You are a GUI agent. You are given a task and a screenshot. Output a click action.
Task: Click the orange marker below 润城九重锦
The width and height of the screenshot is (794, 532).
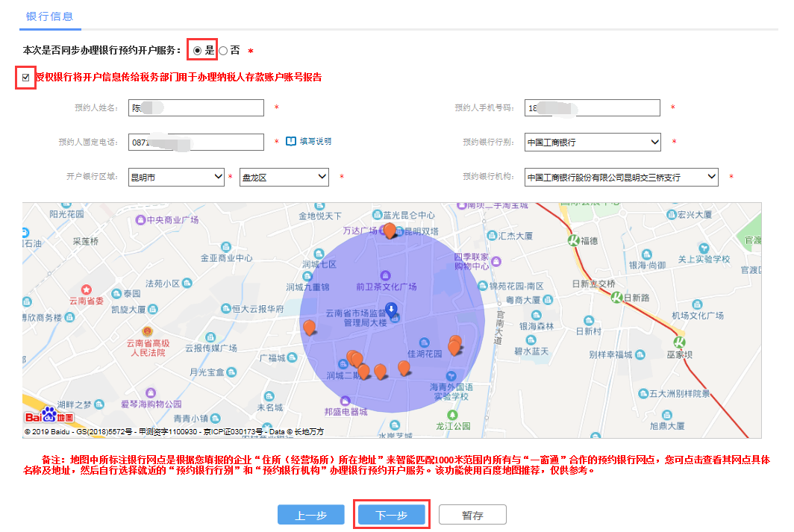pos(310,328)
